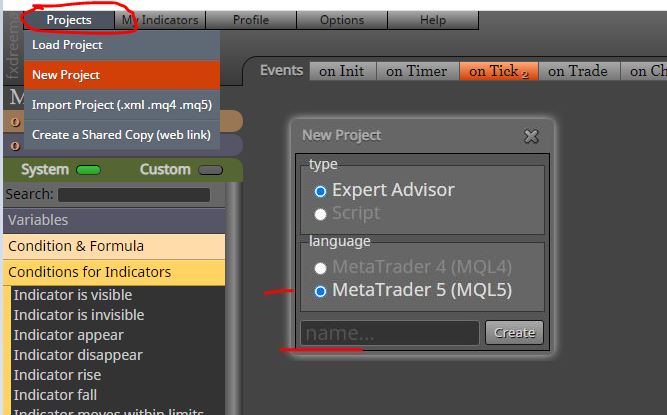Screen dimensions: 667x415
Task: Focus the Search blocks field
Action: point(134,195)
